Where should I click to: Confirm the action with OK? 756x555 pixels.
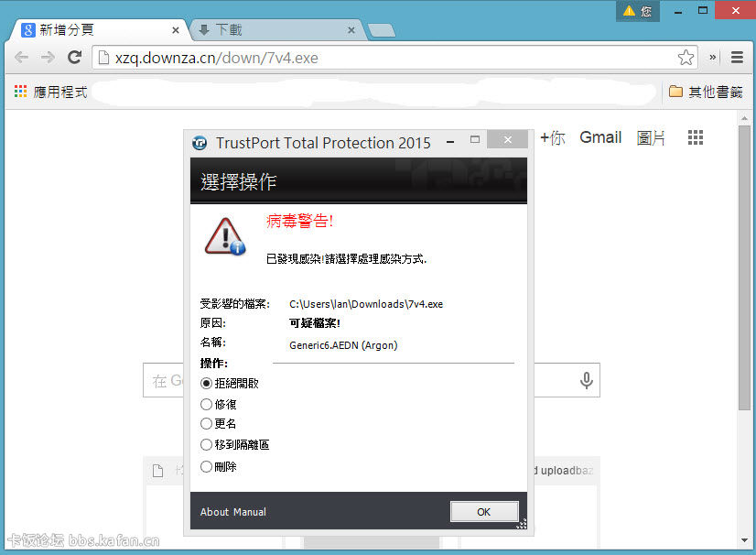484,512
